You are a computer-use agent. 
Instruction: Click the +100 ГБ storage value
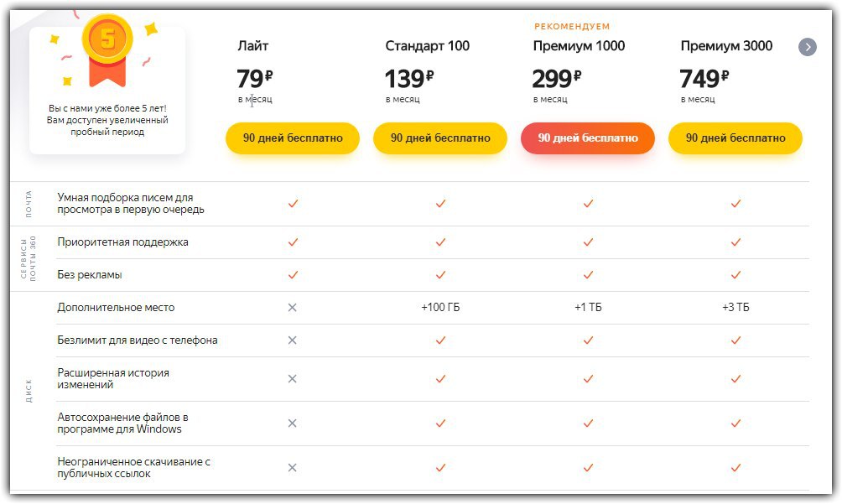click(x=440, y=308)
